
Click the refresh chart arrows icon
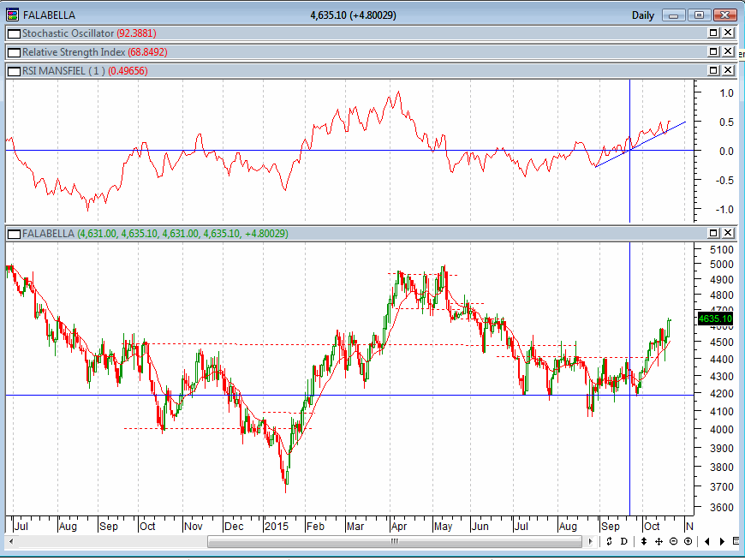point(610,542)
